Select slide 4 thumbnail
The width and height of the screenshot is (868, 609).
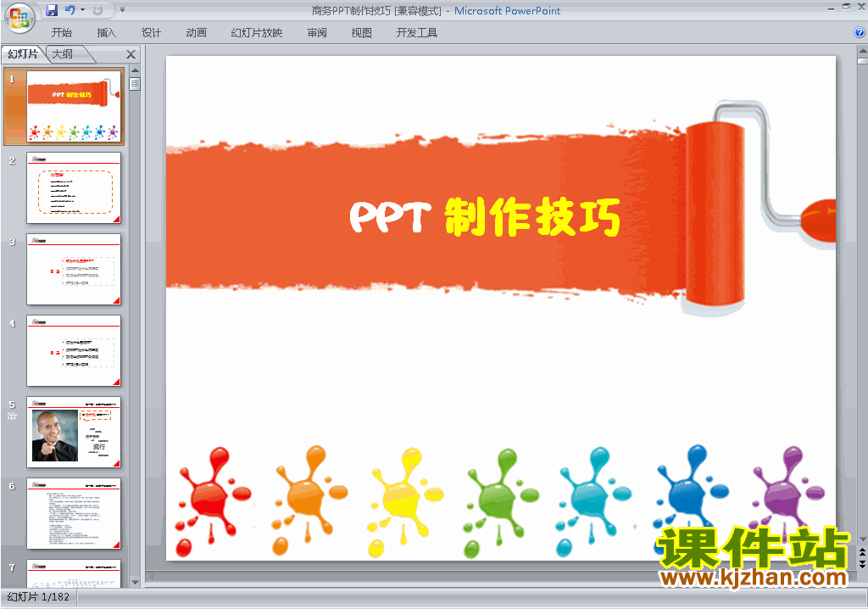coord(74,351)
